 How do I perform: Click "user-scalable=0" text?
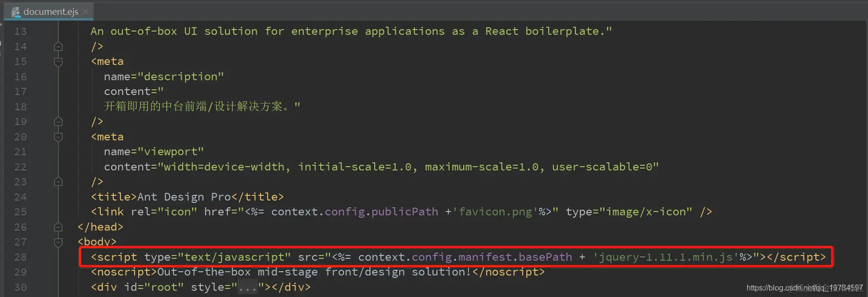602,167
